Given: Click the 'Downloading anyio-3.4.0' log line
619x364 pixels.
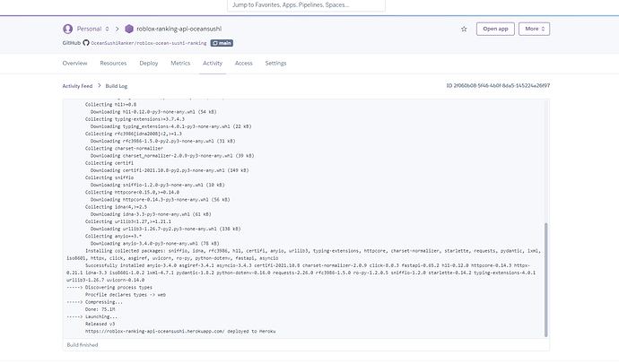Looking at the screenshot, I should coord(154,244).
